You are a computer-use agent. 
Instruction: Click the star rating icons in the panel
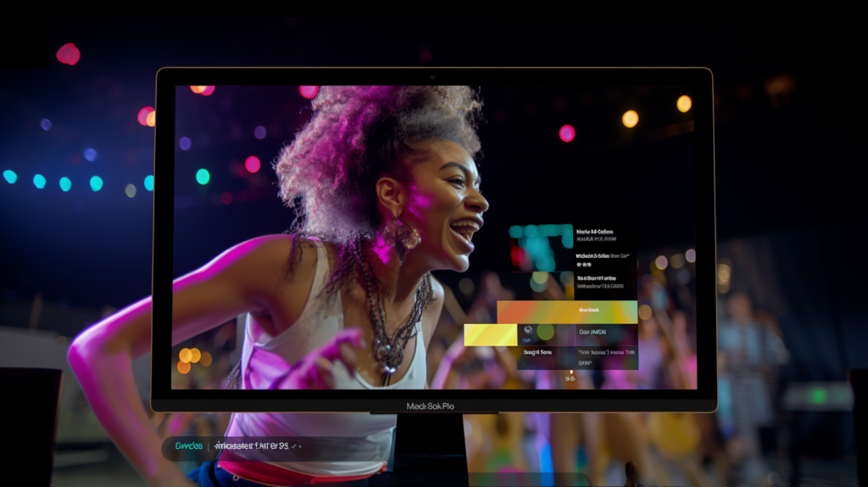click(585, 266)
